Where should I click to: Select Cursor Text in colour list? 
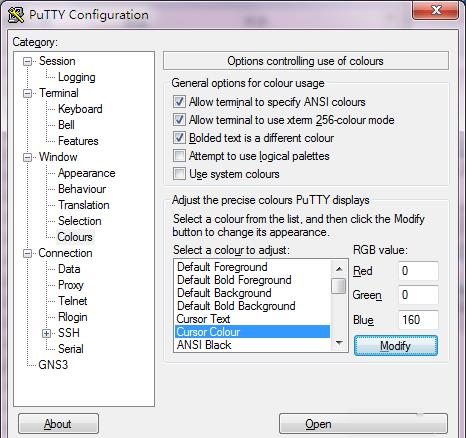[252, 319]
